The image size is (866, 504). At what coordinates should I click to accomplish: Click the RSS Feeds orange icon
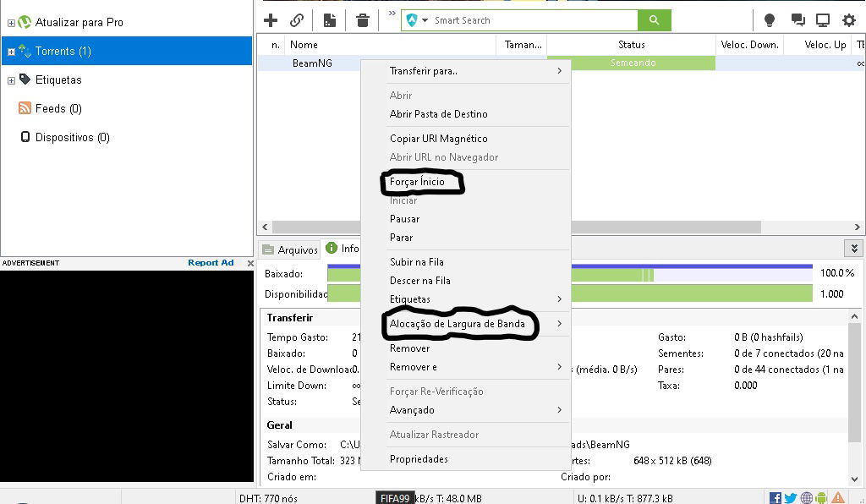25,108
